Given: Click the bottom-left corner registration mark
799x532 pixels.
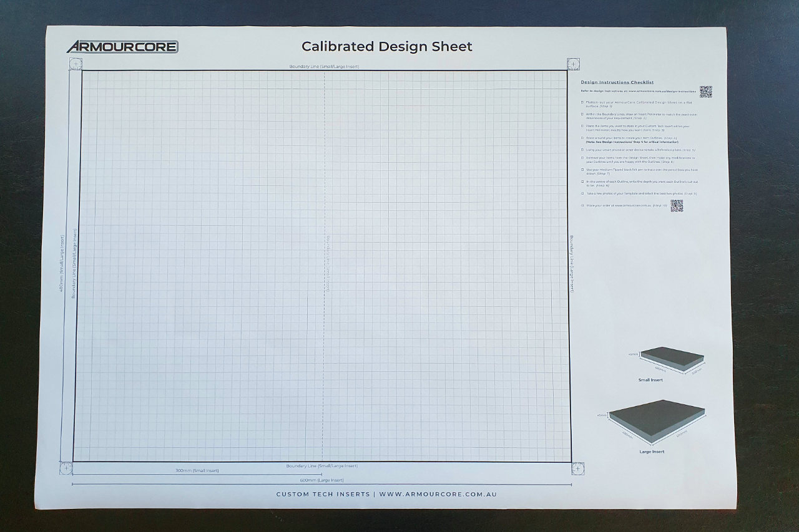Looking at the screenshot, I should pyautogui.click(x=66, y=468).
